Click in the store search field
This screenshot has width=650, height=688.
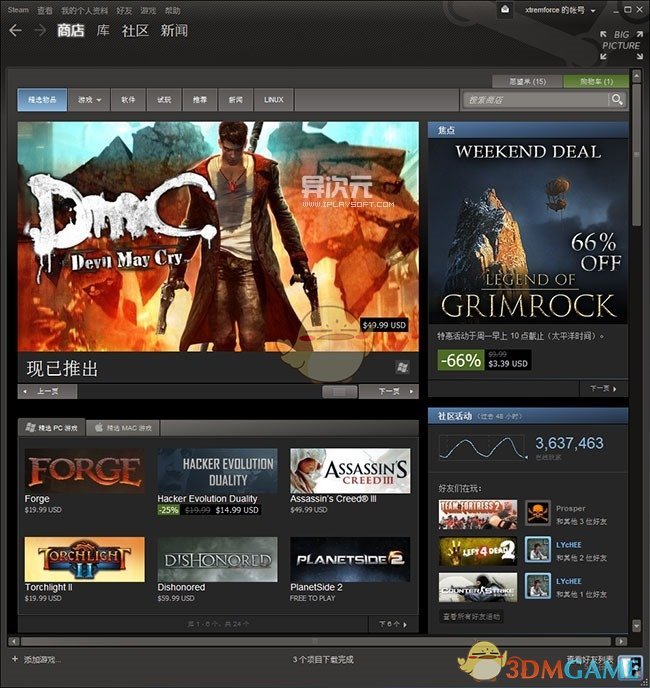tap(534, 100)
